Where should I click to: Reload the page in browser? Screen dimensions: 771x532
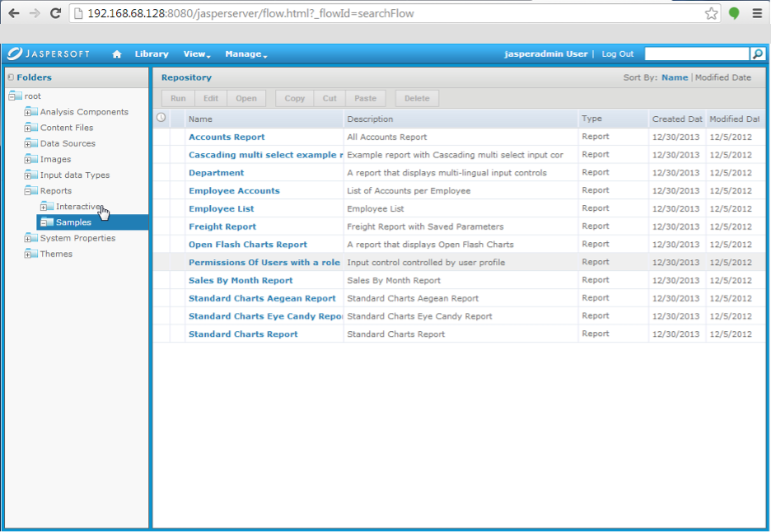pos(55,13)
